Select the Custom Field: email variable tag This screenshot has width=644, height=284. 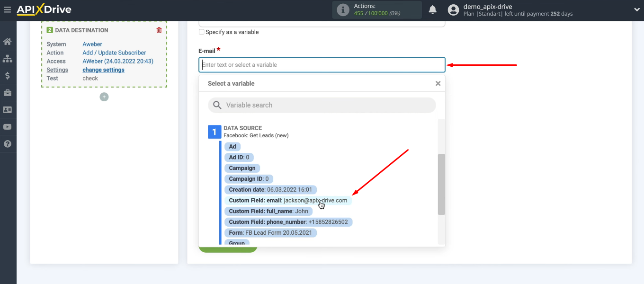(x=287, y=200)
